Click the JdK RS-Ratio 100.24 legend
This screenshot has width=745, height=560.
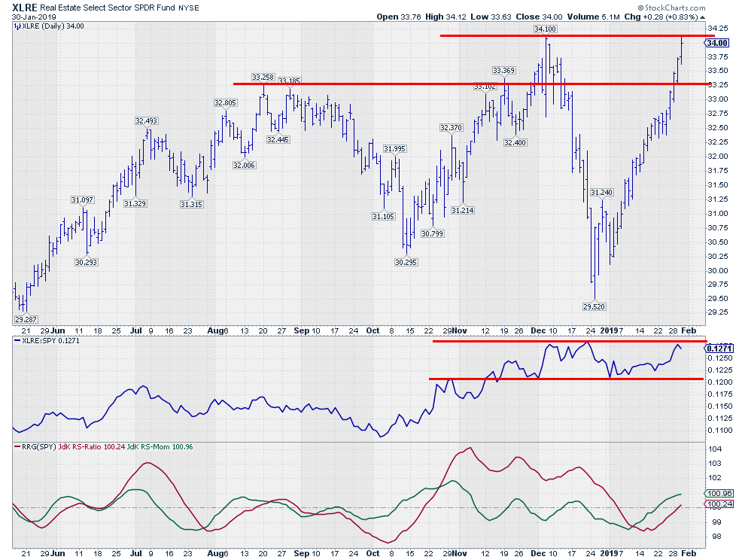coord(91,447)
